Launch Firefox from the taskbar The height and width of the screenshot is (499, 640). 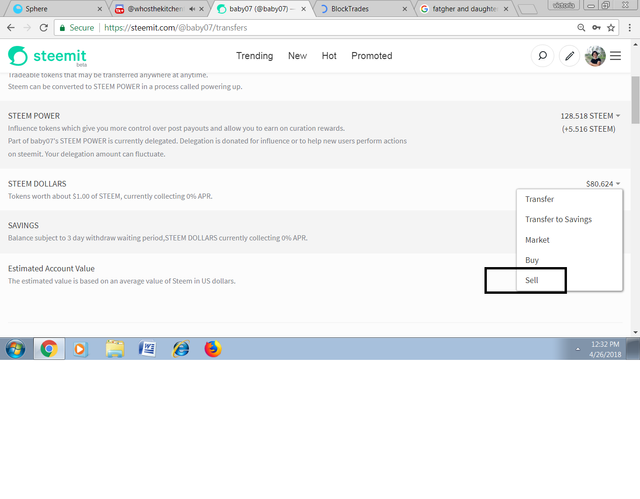click(213, 349)
